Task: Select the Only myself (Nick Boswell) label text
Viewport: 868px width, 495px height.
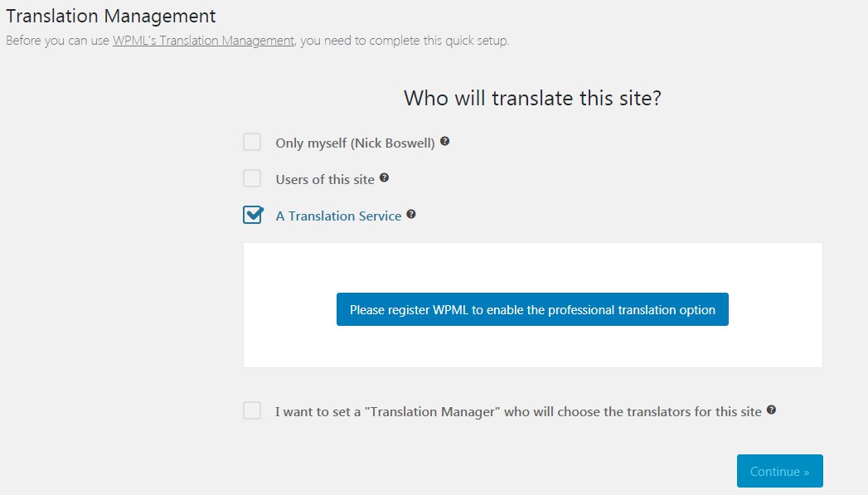Action: pos(356,143)
